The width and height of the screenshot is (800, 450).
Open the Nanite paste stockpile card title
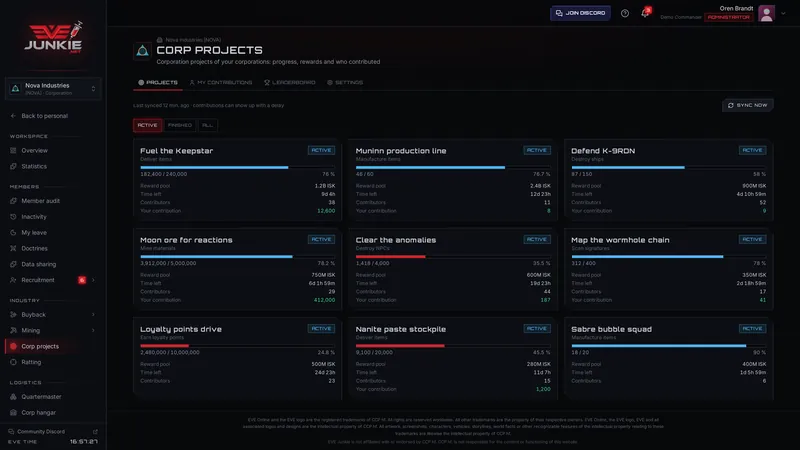401,330
